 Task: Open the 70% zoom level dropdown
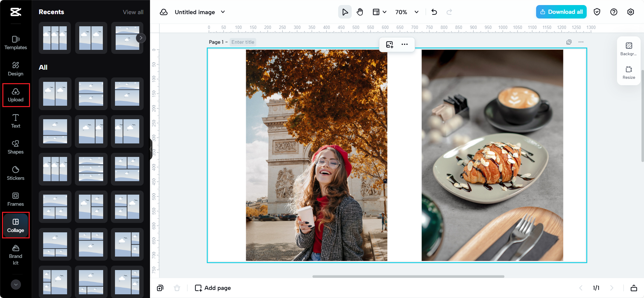[x=407, y=12]
